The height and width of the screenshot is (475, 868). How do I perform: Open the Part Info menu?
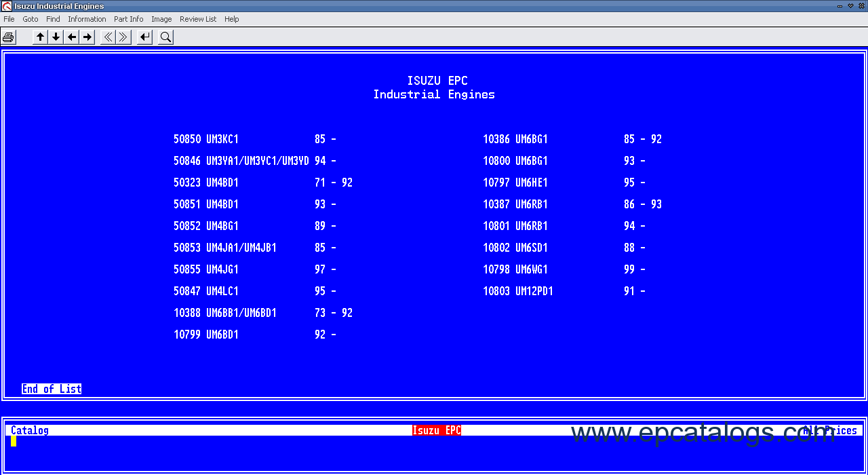tap(129, 19)
